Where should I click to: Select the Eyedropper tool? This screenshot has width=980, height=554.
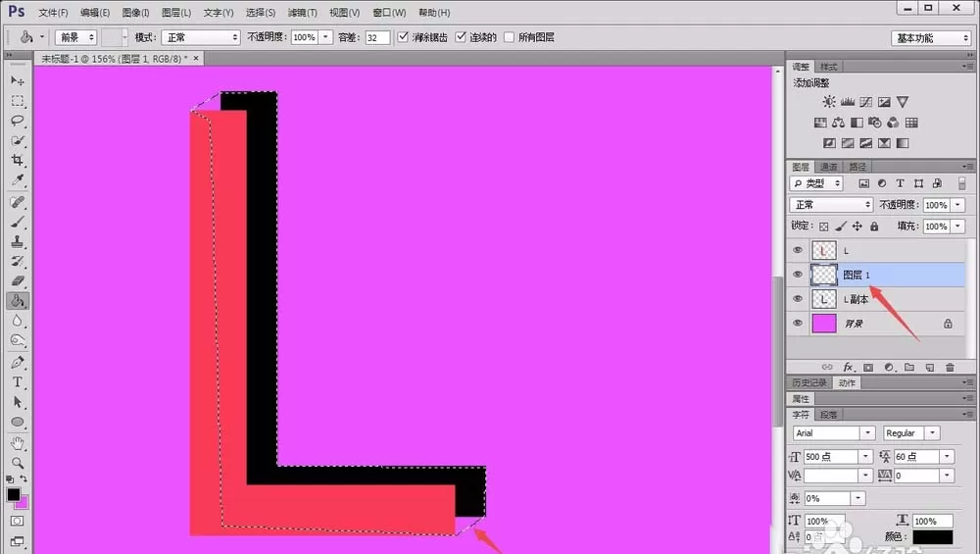(18, 180)
